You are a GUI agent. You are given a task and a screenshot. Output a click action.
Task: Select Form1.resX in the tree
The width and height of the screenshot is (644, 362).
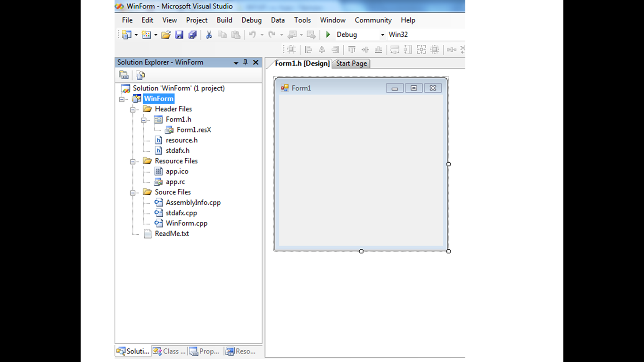pyautogui.click(x=194, y=130)
